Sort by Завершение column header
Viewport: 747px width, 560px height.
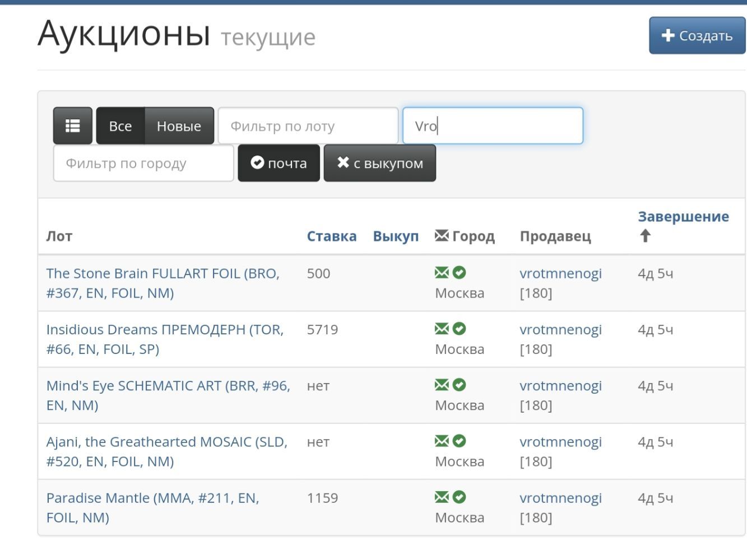tap(683, 217)
